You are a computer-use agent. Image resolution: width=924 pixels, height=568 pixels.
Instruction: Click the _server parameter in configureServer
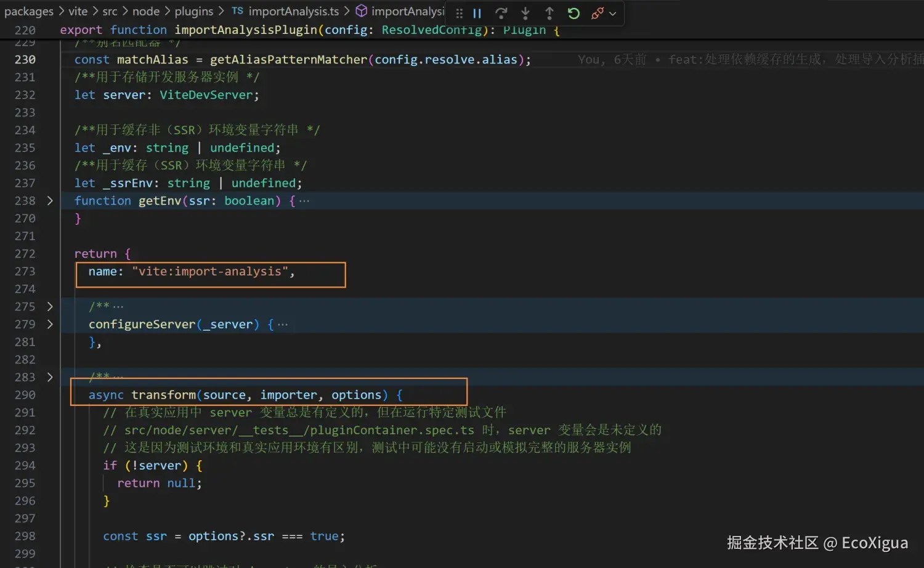click(x=228, y=325)
